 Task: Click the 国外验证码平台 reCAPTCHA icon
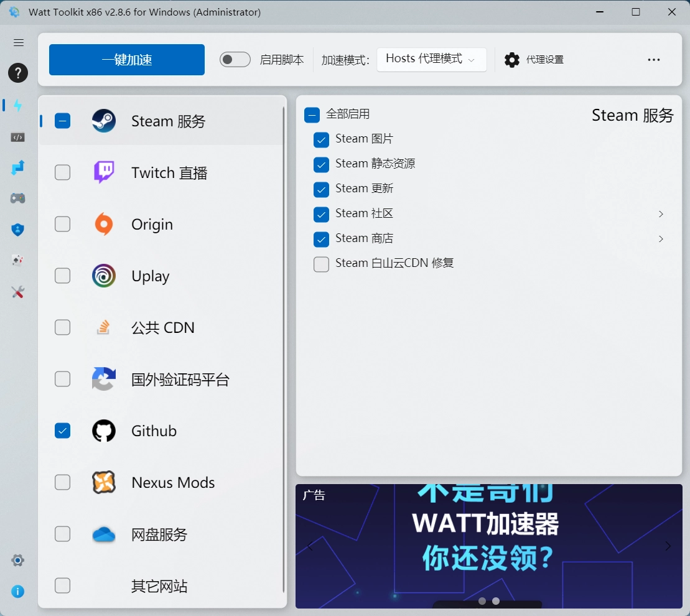coord(104,379)
